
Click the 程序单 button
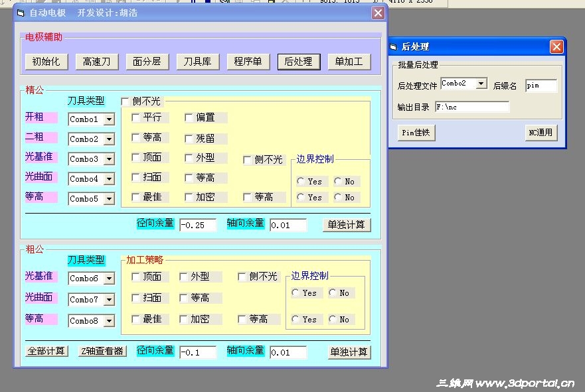(x=247, y=61)
